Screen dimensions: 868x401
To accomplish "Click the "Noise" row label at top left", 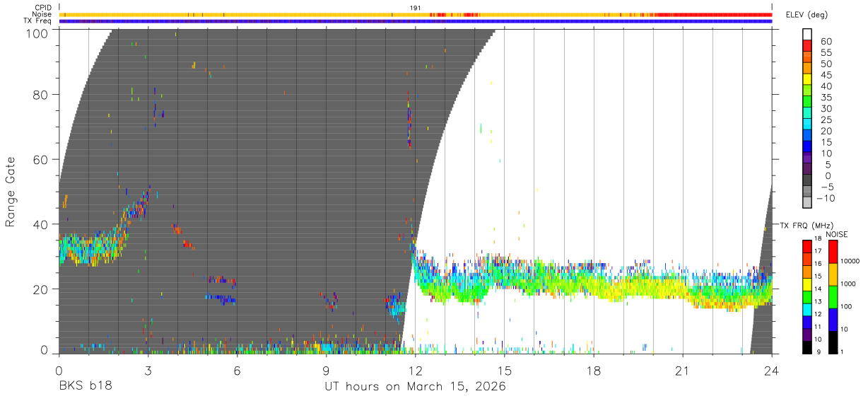I will coord(42,14).
